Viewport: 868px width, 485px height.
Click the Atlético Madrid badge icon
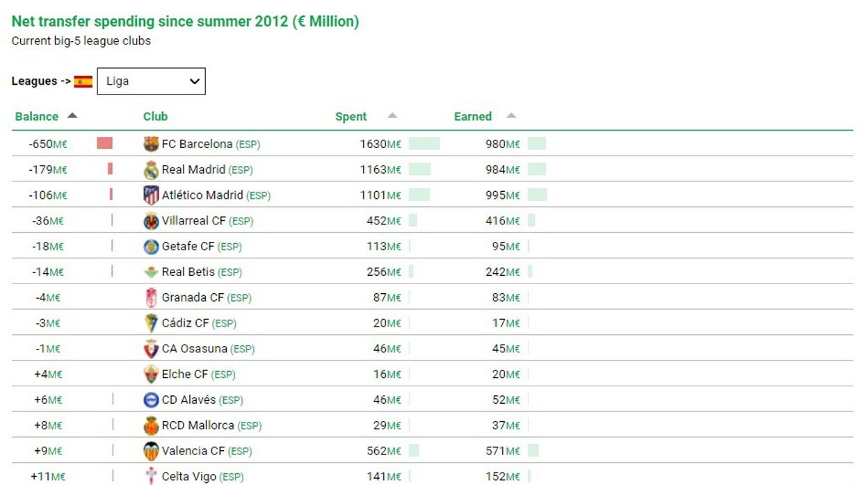[x=151, y=195]
